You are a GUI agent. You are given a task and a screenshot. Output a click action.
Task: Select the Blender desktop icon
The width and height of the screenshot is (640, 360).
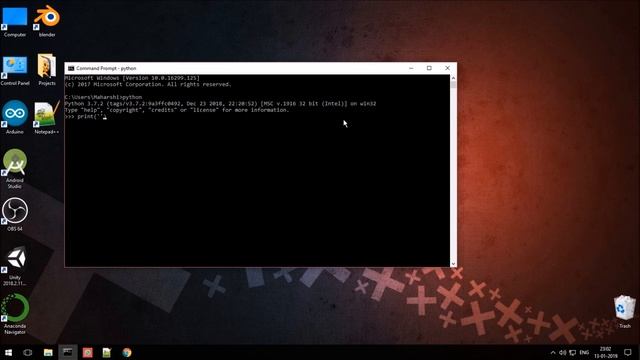coord(47,21)
